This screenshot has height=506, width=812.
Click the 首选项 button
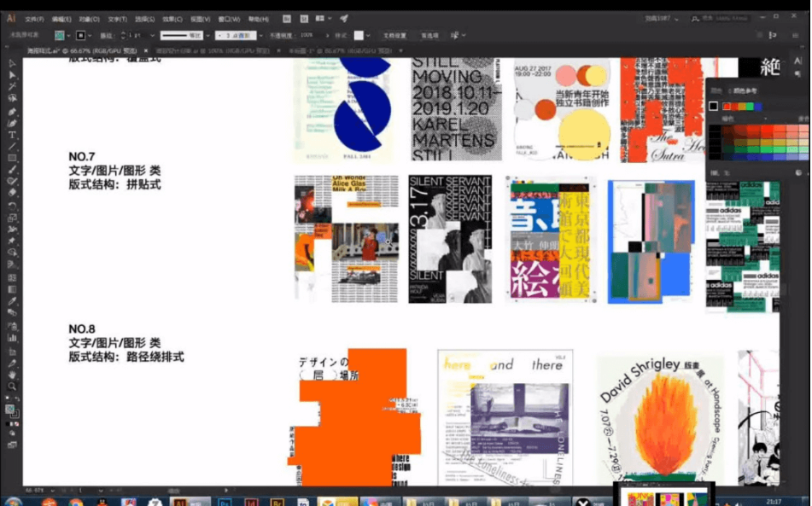click(429, 35)
